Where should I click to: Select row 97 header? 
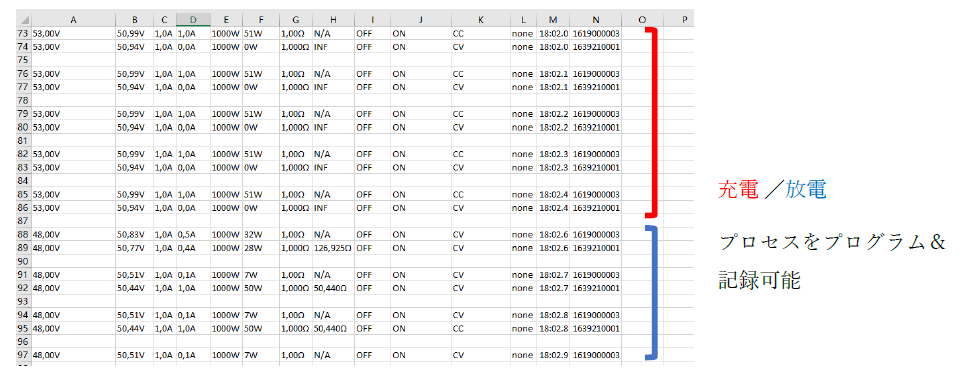pyautogui.click(x=23, y=354)
